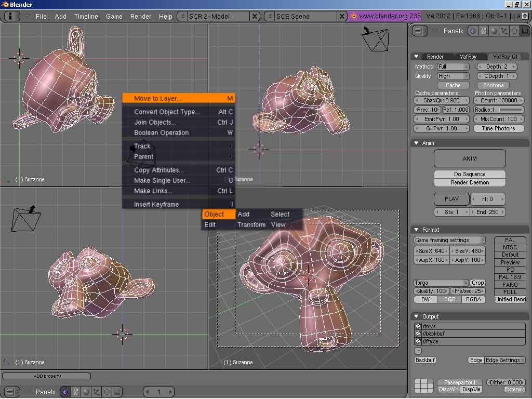Collapse the Render panel triangle
The height and width of the screenshot is (399, 532).
coord(416,57)
